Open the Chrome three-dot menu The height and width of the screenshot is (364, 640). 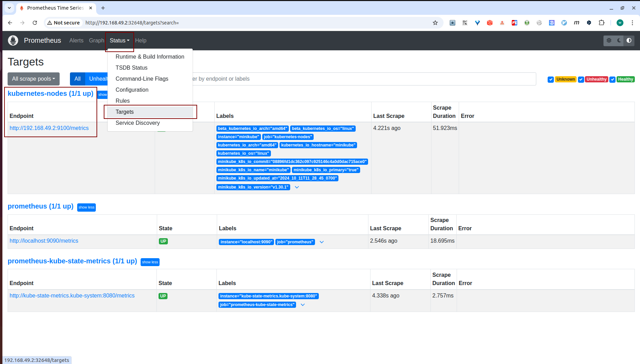click(632, 23)
